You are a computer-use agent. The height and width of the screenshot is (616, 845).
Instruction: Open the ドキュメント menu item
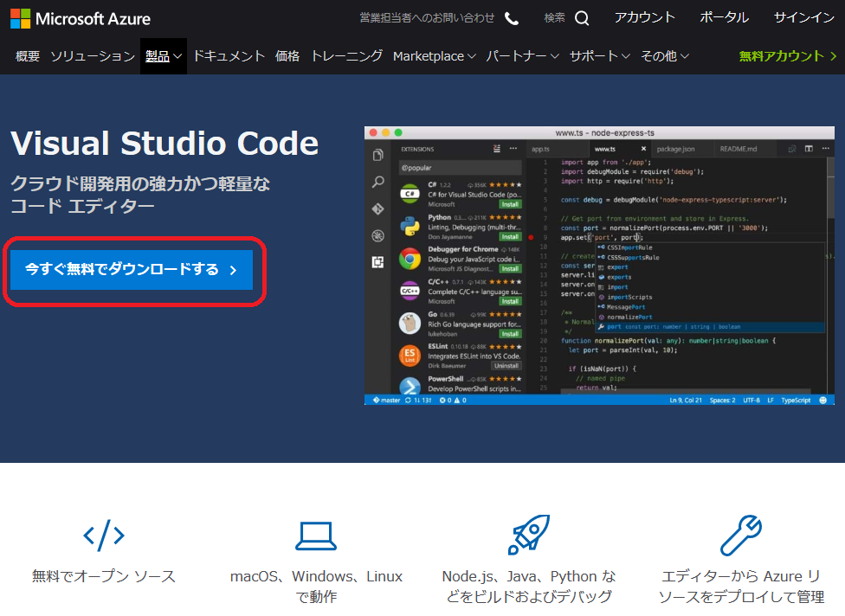click(229, 56)
